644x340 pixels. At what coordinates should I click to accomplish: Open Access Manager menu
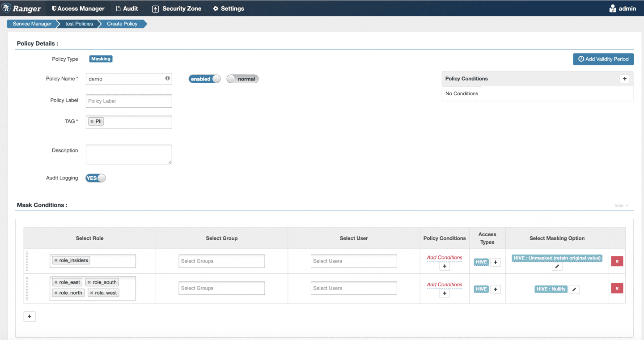point(78,8)
